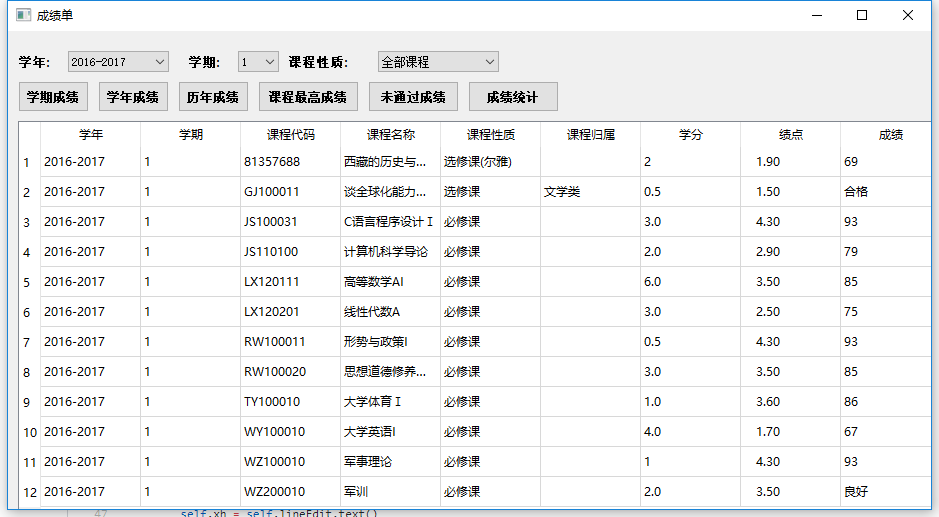This screenshot has width=939, height=517.
Task: Click course code cell RW100011
Action: [290, 341]
